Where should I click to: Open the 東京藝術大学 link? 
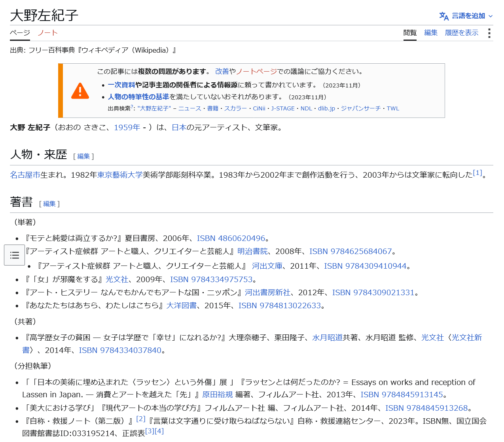(120, 175)
